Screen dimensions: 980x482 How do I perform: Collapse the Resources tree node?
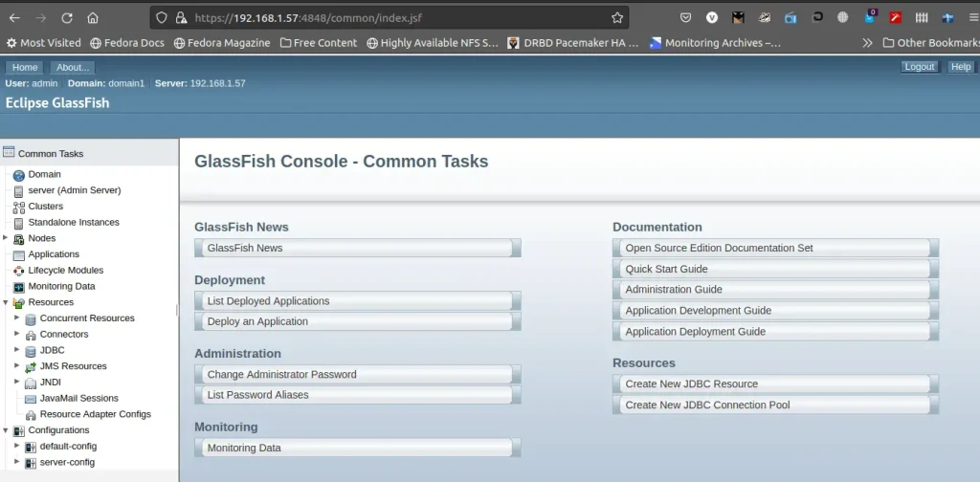(6, 302)
